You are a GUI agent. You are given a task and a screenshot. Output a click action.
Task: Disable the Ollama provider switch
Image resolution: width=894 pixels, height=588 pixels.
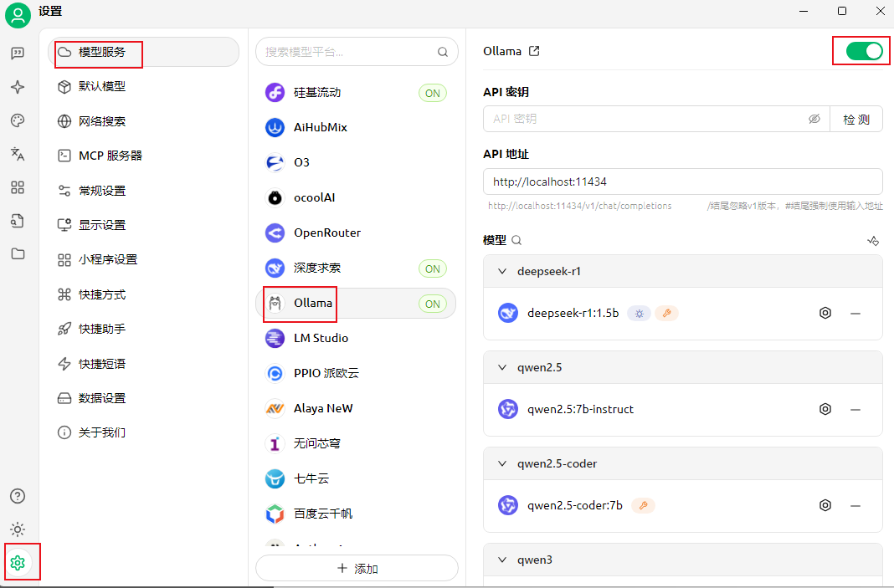pyautogui.click(x=865, y=51)
